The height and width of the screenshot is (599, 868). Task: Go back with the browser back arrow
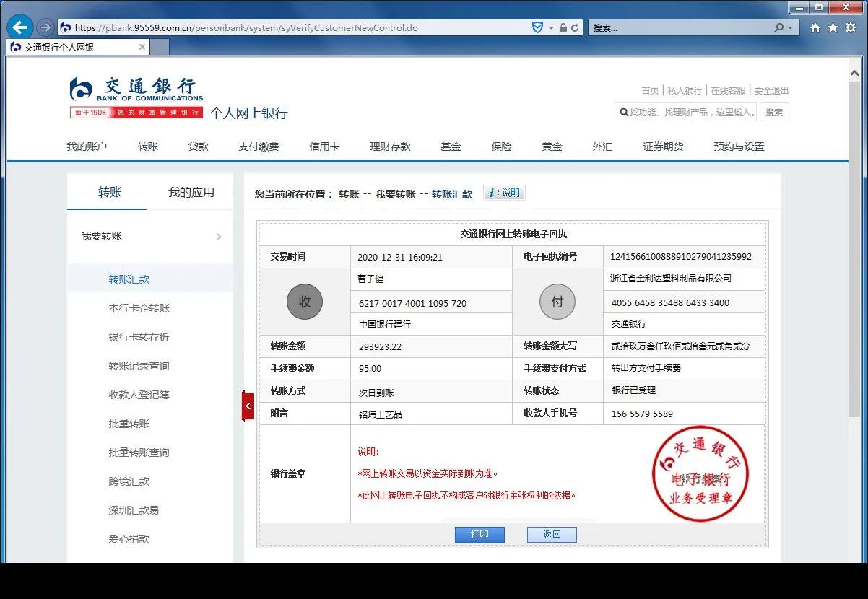point(20,28)
